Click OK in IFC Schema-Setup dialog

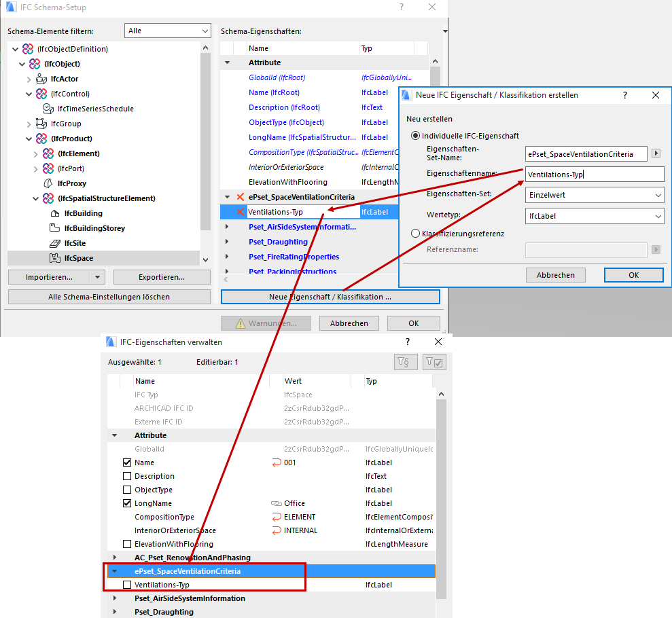coord(414,323)
